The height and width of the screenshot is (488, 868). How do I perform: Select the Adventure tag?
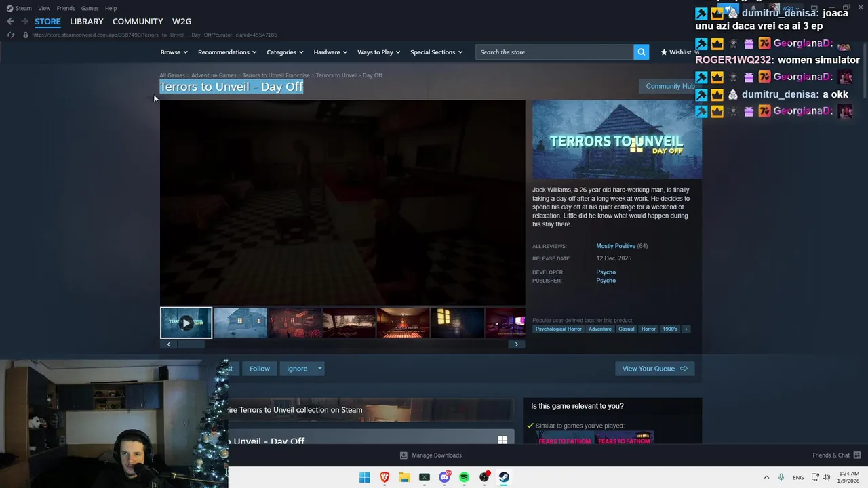599,329
